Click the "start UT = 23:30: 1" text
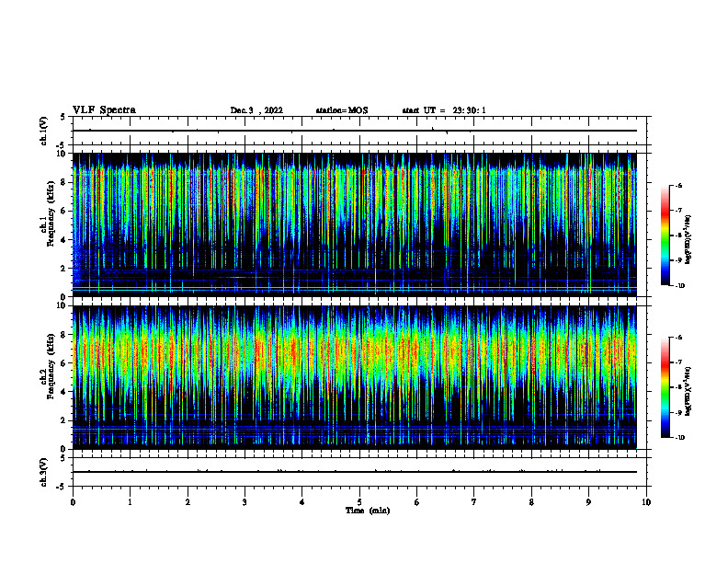 pos(444,110)
